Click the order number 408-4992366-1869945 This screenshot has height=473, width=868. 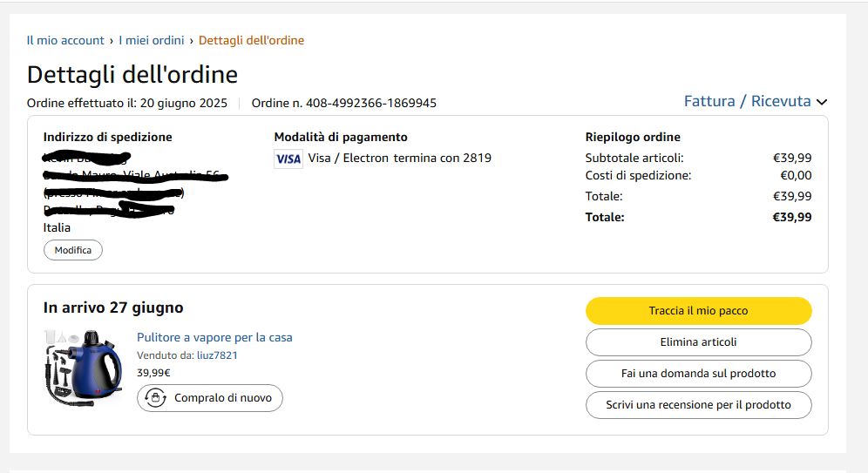[344, 104]
